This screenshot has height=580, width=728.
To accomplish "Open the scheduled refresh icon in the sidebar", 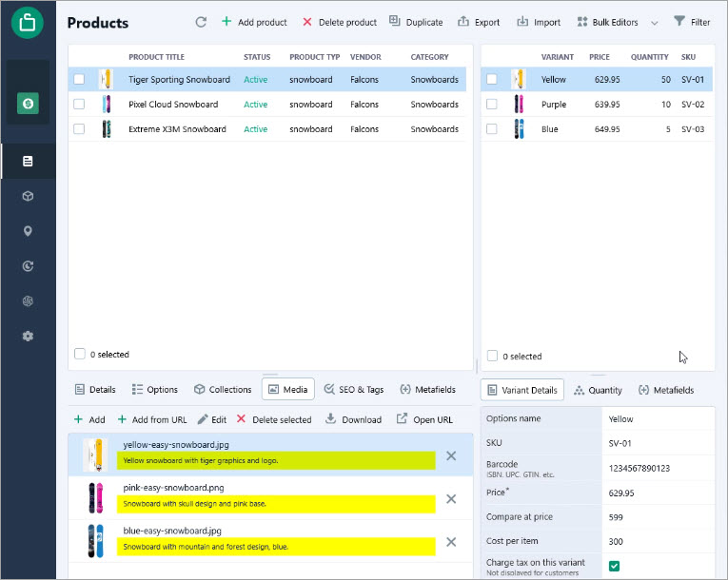I will click(28, 266).
